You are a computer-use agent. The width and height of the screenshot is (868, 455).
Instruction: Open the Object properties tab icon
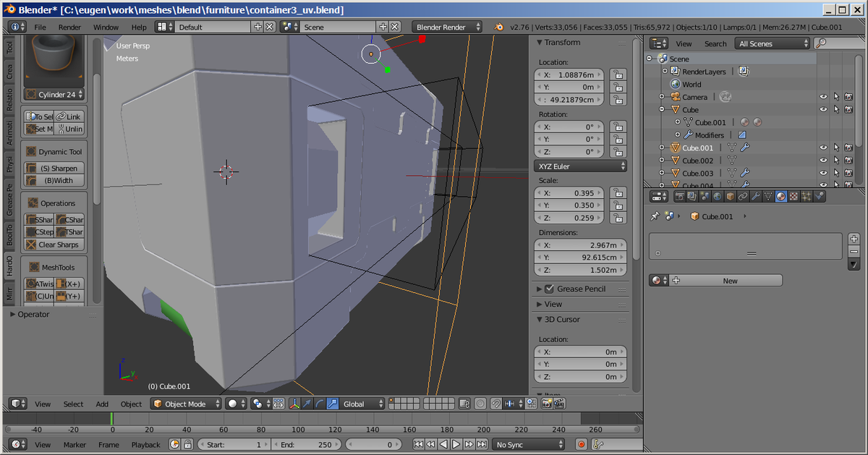pos(731,197)
